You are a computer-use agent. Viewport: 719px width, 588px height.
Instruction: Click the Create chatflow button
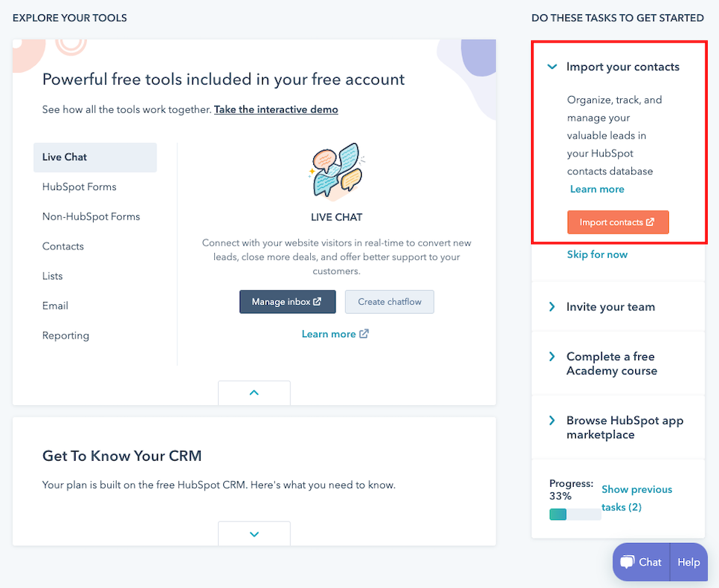pyautogui.click(x=389, y=302)
